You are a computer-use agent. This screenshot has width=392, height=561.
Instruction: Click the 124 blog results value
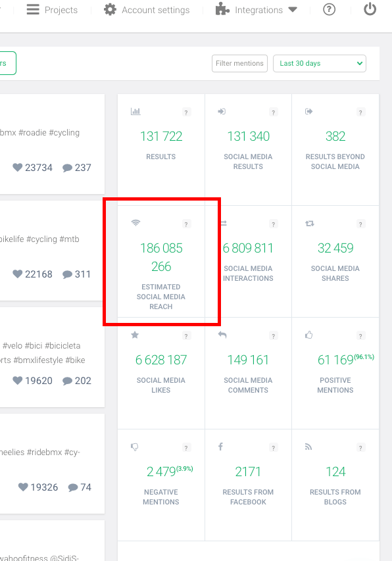(x=335, y=472)
